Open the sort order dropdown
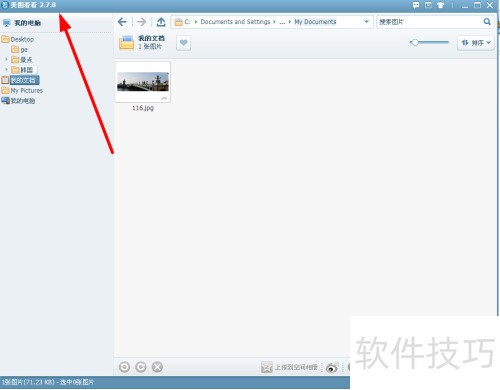 click(476, 43)
